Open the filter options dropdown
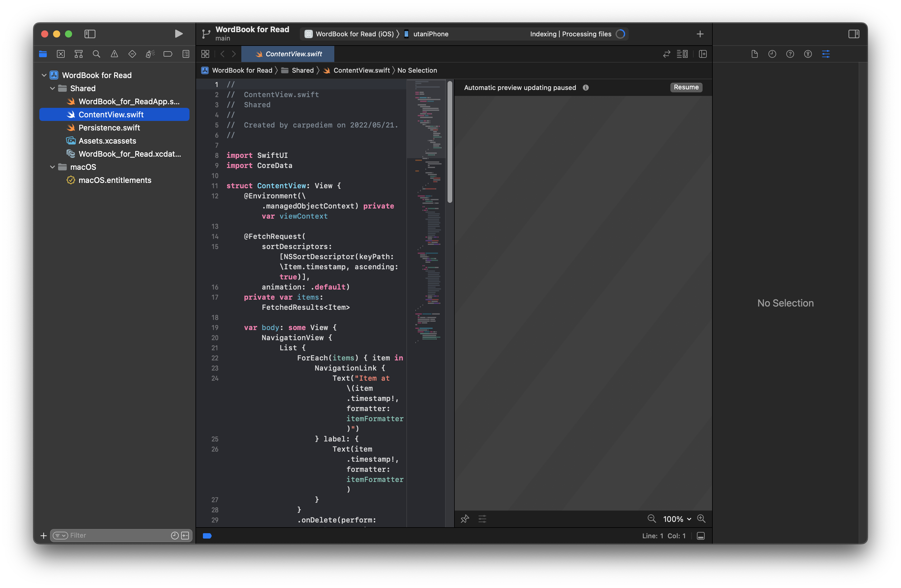This screenshot has height=588, width=901. 60,535
